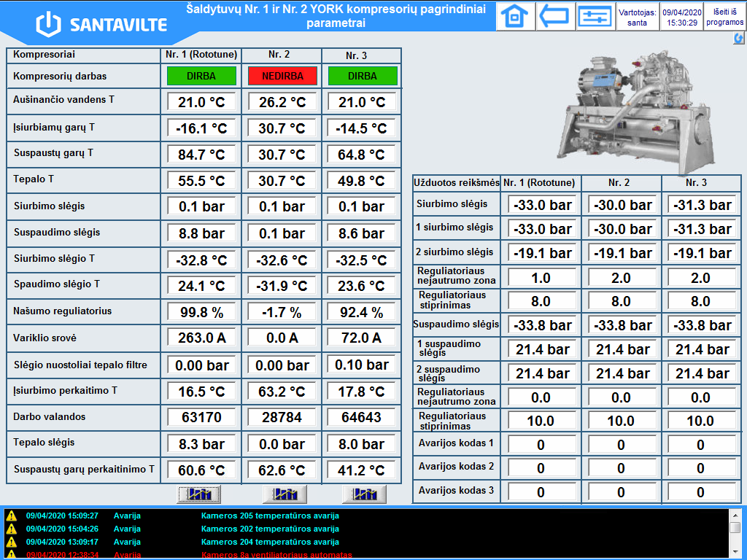Image resolution: width=747 pixels, height=560 pixels.
Task: Click tepalo filtre pressure drop 0.10 bar
Action: coord(363,365)
